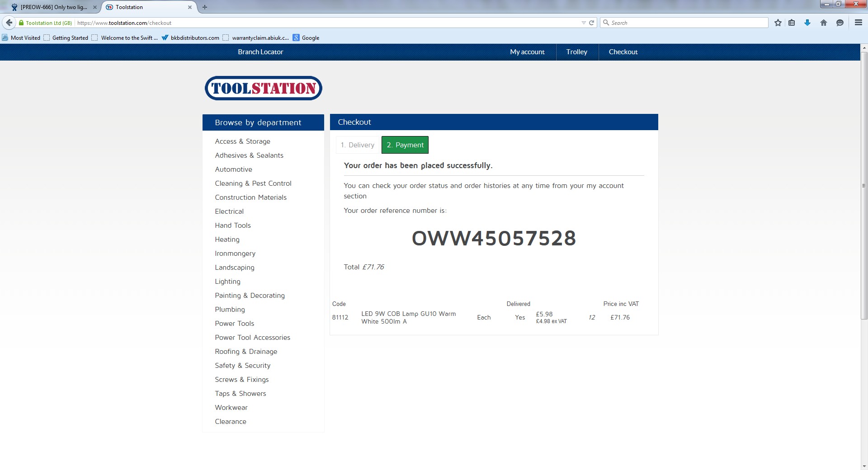Open a new tab with the plus button
This screenshot has height=470, width=868.
click(205, 7)
